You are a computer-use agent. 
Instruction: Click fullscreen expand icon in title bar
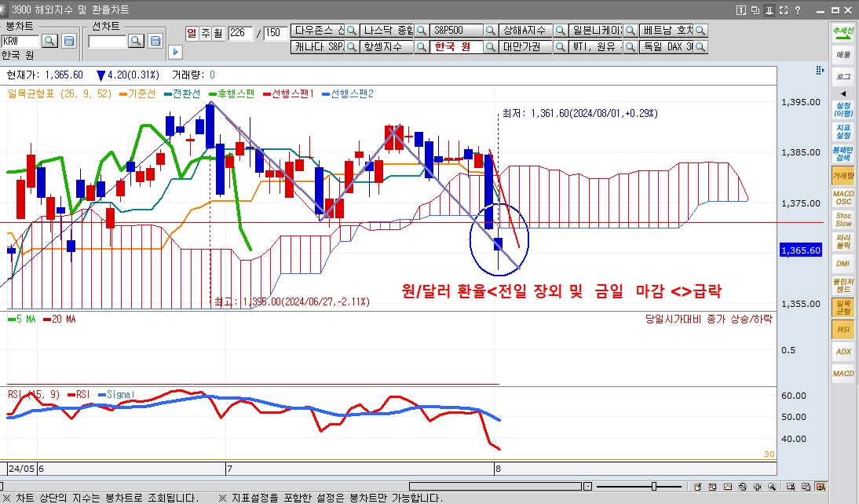click(x=784, y=10)
